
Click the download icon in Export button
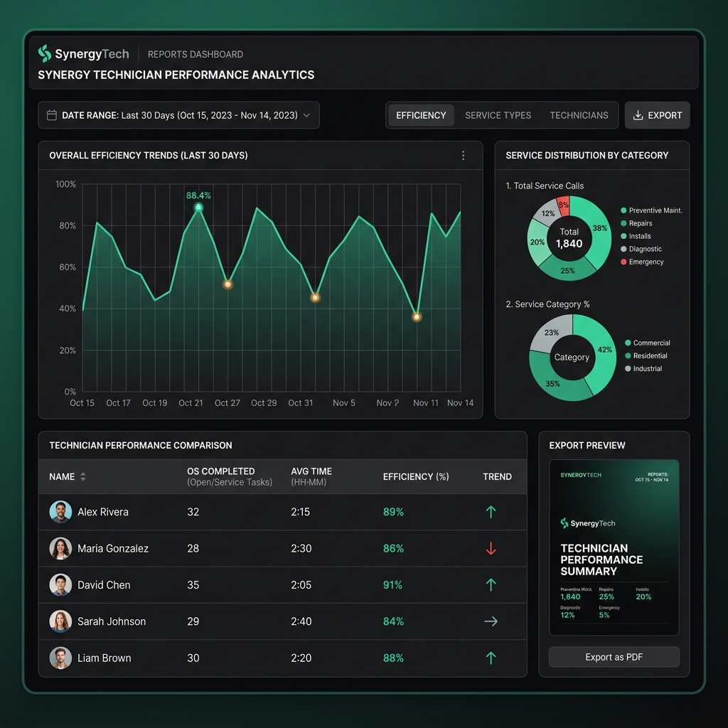(x=638, y=115)
